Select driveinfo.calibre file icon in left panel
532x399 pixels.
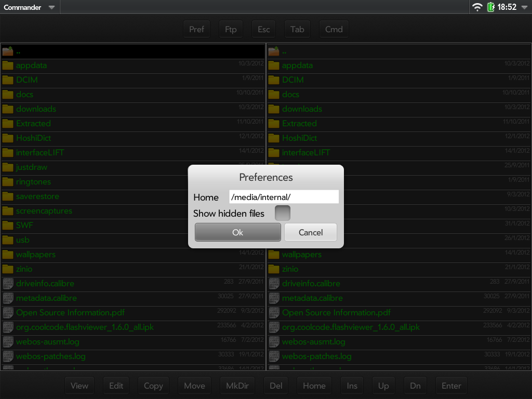click(8, 284)
